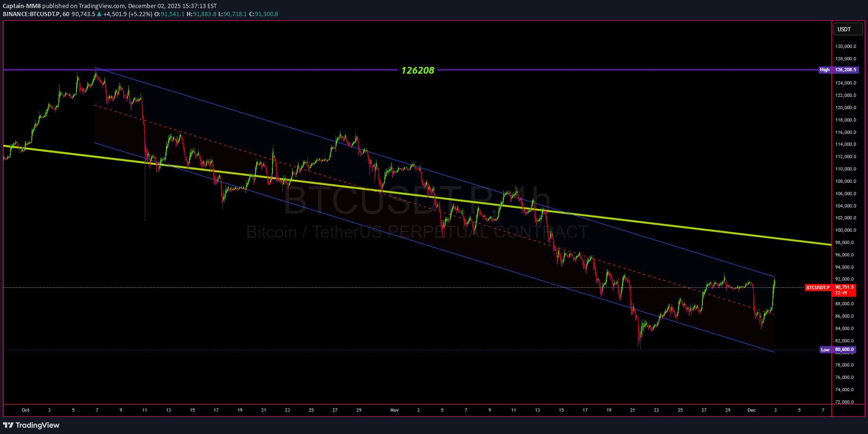Click the Oct label on time axis
Screen dimensions: 868x434
[x=26, y=410]
